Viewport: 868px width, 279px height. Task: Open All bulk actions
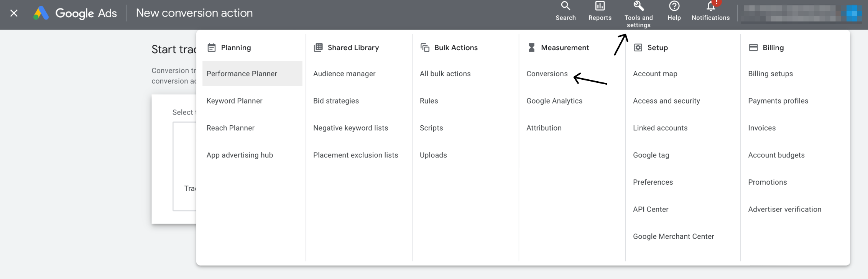(445, 74)
